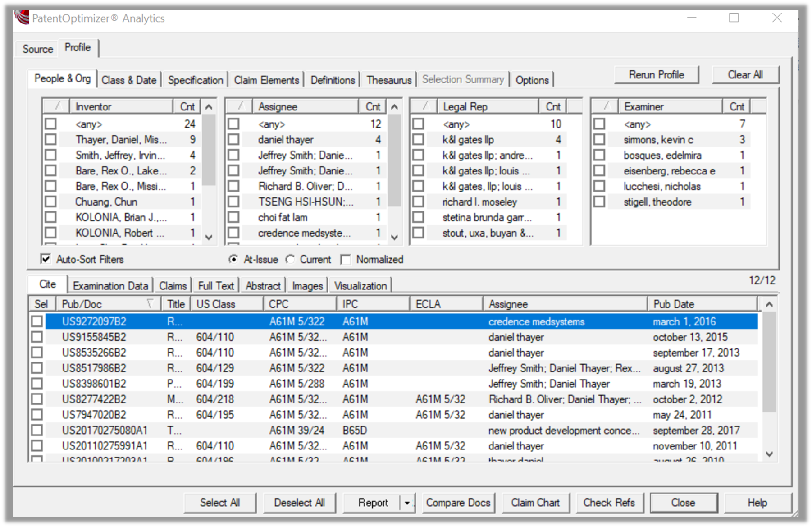Click the Compare Docs button
The height and width of the screenshot is (527, 812).
458,503
